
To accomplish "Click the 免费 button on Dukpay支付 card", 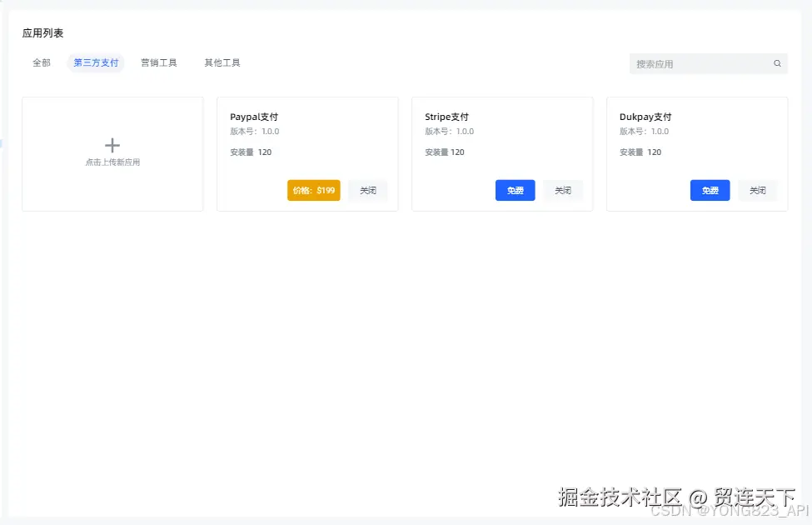I will point(710,190).
